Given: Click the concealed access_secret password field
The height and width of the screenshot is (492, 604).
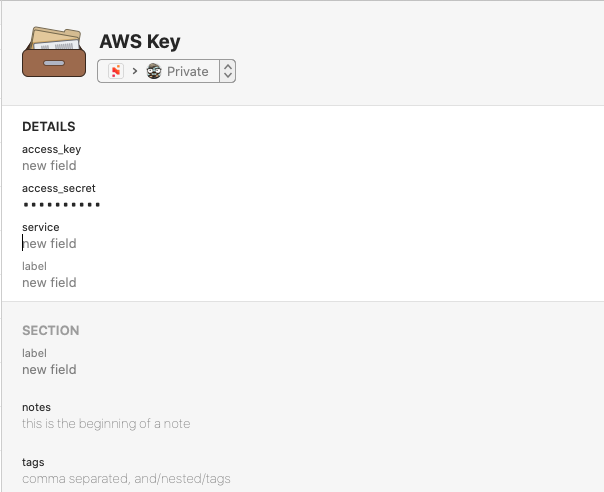Looking at the screenshot, I should (62, 205).
